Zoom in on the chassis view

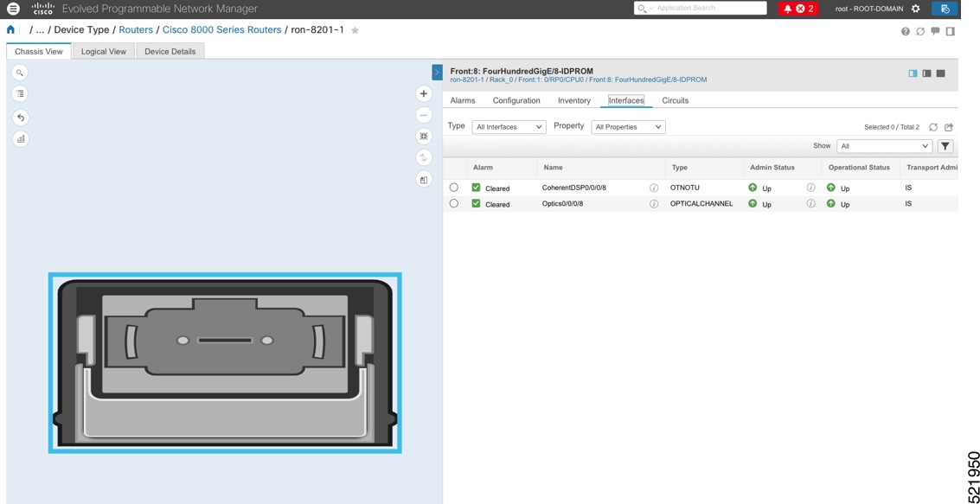pos(424,93)
